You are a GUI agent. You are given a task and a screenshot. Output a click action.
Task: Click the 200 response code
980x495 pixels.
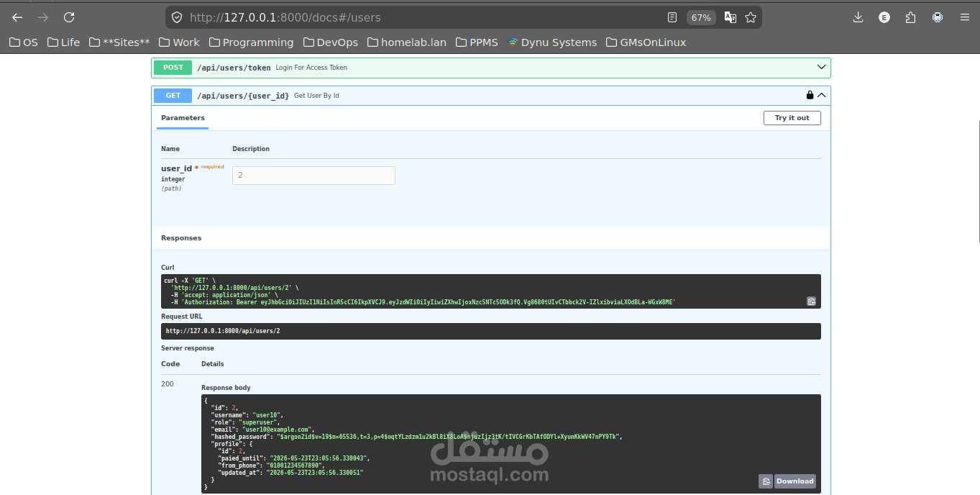pos(168,384)
